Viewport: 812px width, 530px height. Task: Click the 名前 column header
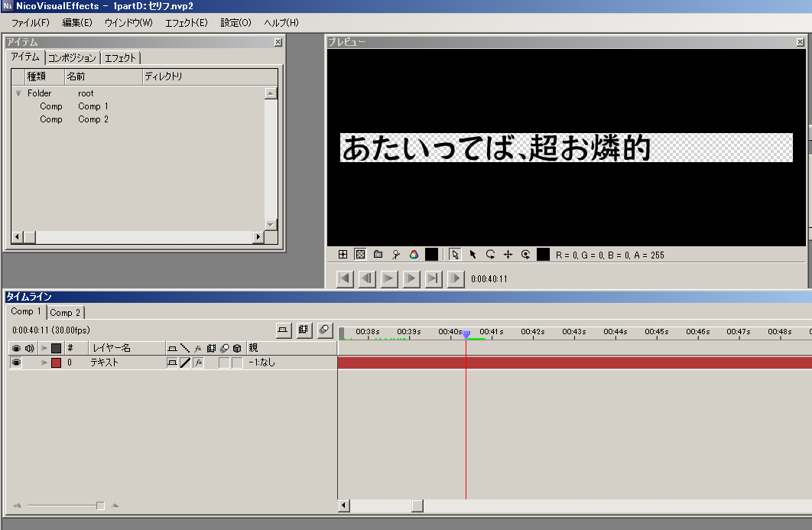103,76
